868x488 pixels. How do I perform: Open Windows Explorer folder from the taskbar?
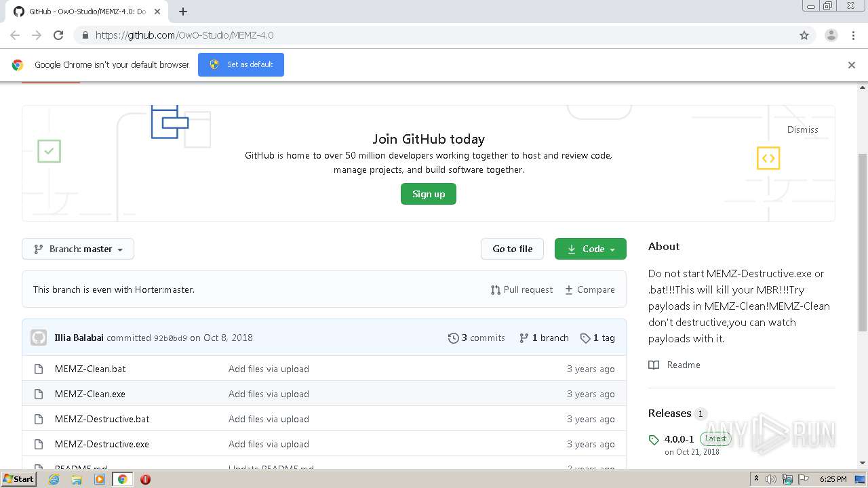77,479
